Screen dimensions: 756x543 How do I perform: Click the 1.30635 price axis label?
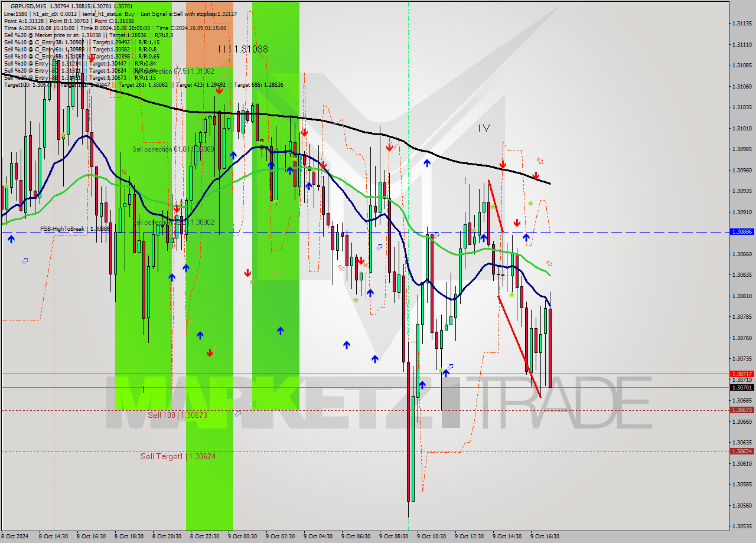[742, 443]
